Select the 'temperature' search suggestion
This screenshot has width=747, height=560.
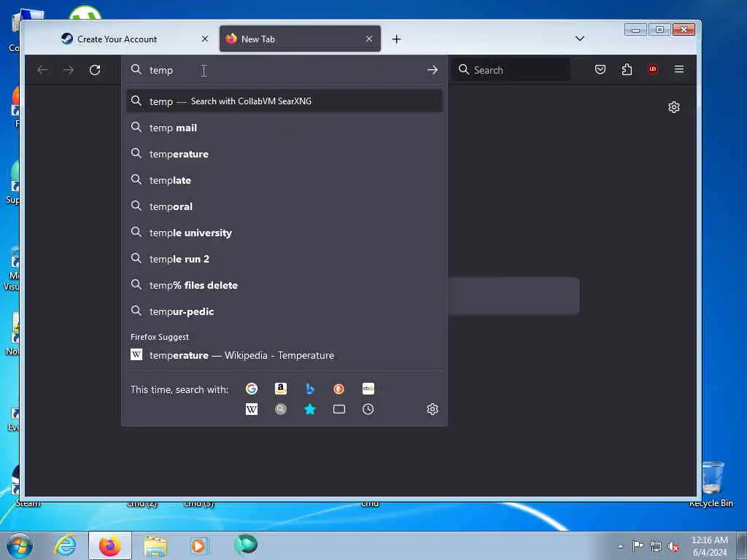284,154
